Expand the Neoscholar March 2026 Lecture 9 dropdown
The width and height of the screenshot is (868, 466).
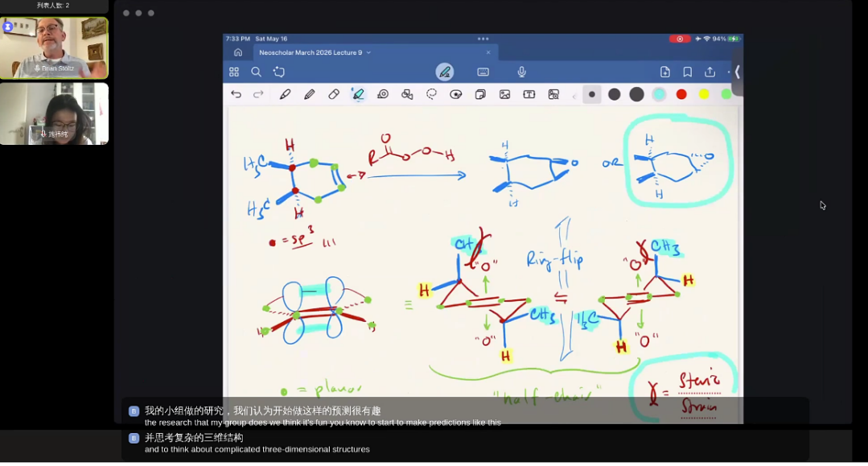tap(368, 52)
